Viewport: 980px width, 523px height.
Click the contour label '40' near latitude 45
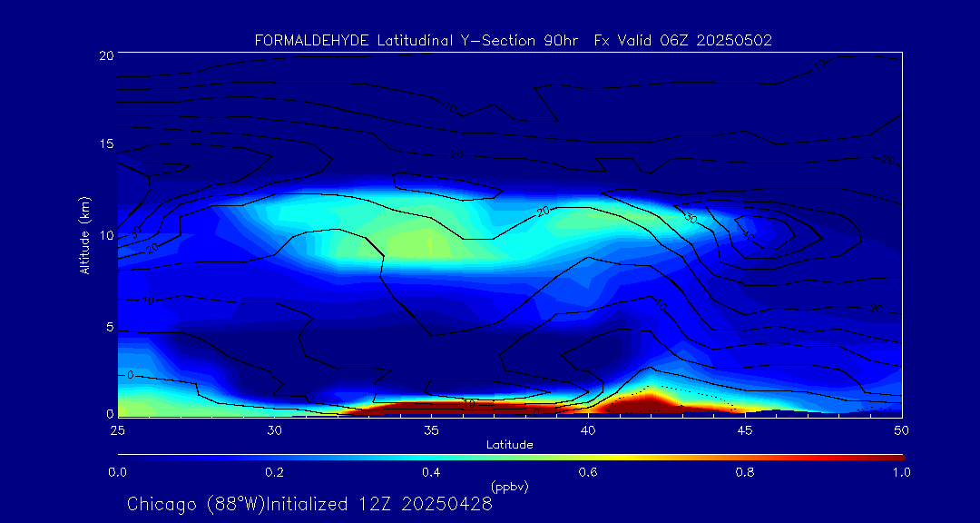pyautogui.click(x=747, y=236)
